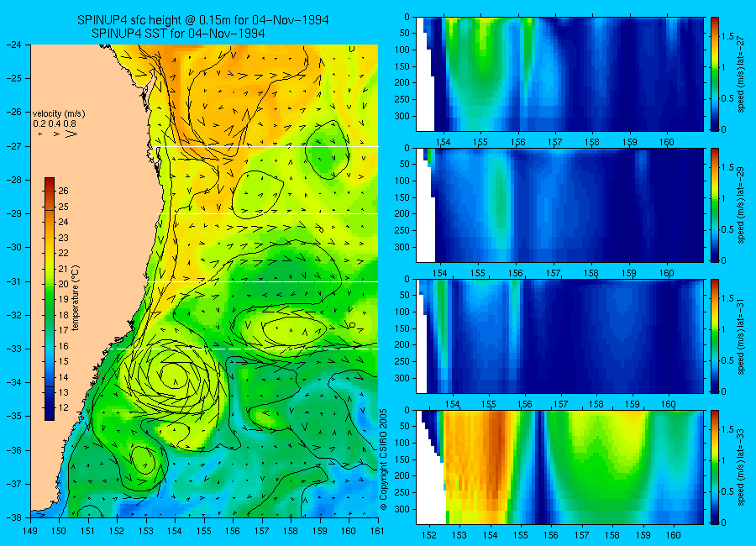Click the '250' depth label of lat=-33 panel
The width and height of the screenshot is (756, 546).
coord(402,492)
